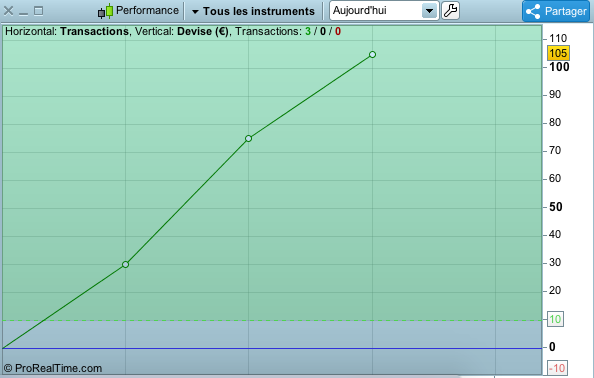Image resolution: width=594 pixels, height=378 pixels.
Task: Open the Aujourd'hui period dropdown
Action: point(384,11)
